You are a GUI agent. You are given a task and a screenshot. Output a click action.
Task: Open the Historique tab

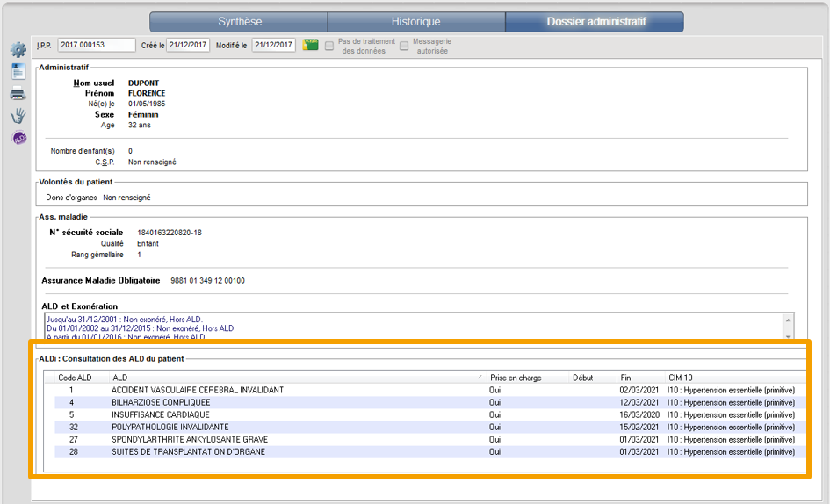[x=416, y=22]
